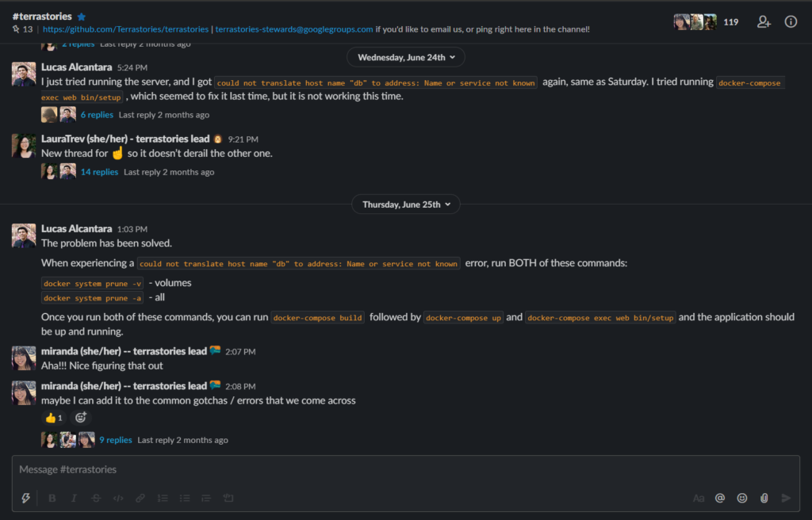
Task: Open the 14 replies thread
Action: (99, 172)
